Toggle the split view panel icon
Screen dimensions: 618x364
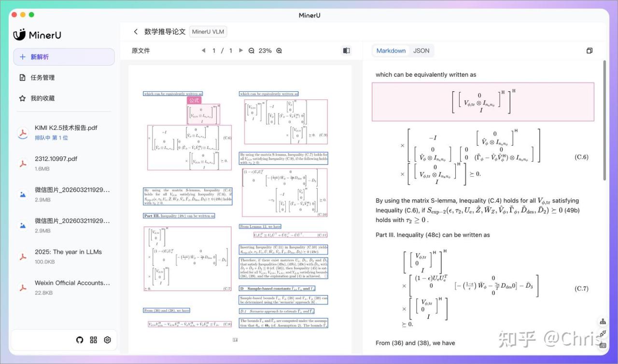(x=346, y=51)
